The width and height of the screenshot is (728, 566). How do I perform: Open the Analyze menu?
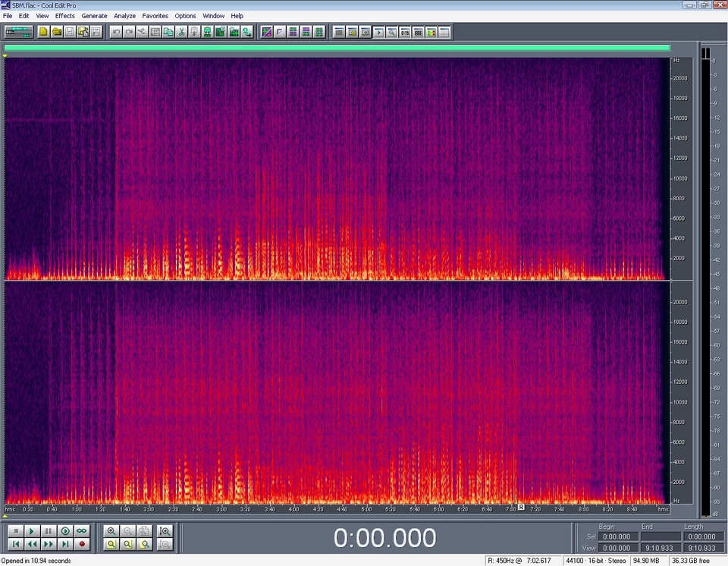(x=124, y=15)
